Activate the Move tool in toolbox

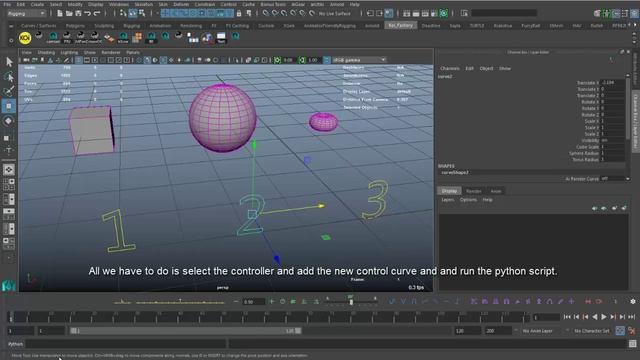pos(9,106)
